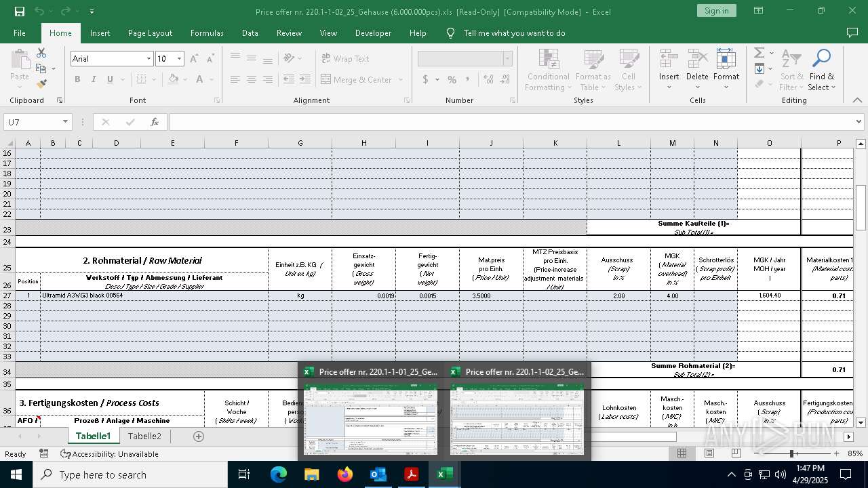Viewport: 868px width, 488px height.
Task: Open Sort & Filter menu
Action: click(791, 70)
